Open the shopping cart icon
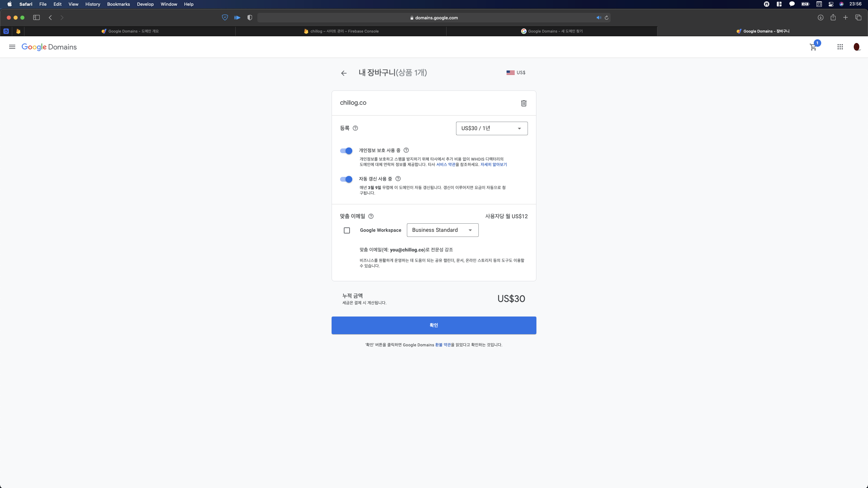The image size is (868, 488). pyautogui.click(x=813, y=47)
